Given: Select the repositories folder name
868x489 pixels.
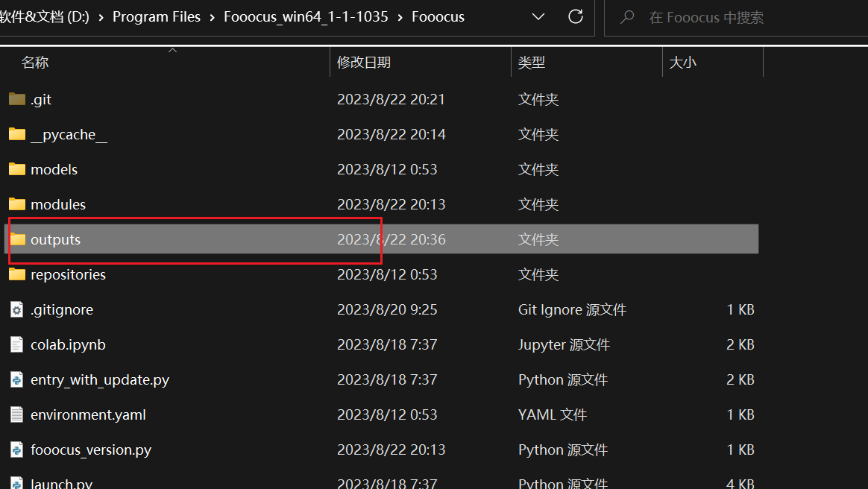Looking at the screenshot, I should pos(68,274).
